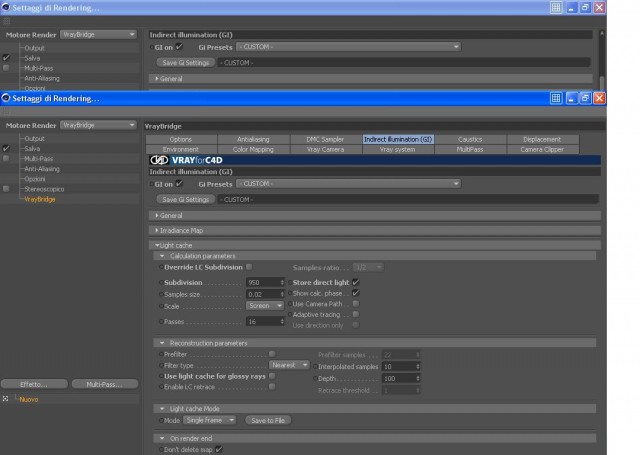Enable LC retrace checkbox
Image resolution: width=640 pixels, height=455 pixels.
pos(272,386)
